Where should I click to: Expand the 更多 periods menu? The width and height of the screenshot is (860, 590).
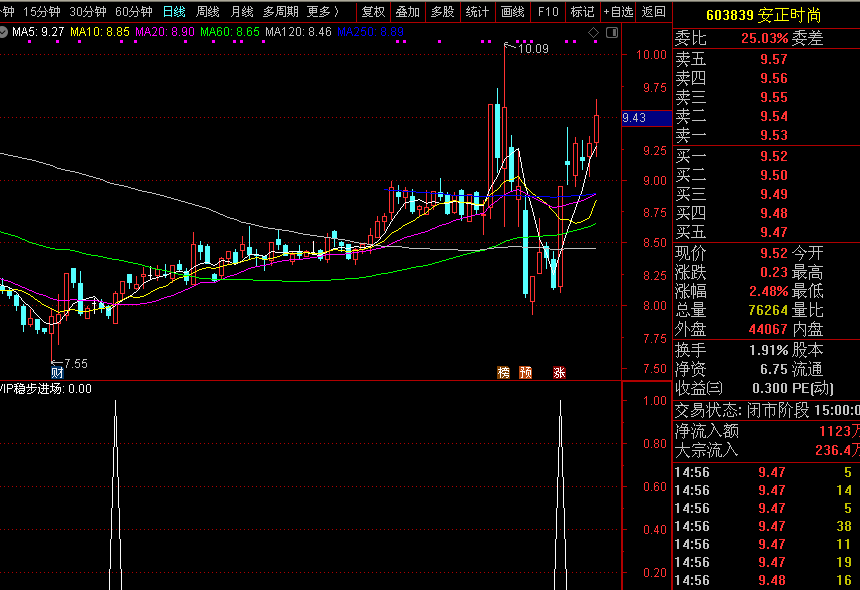pos(323,12)
